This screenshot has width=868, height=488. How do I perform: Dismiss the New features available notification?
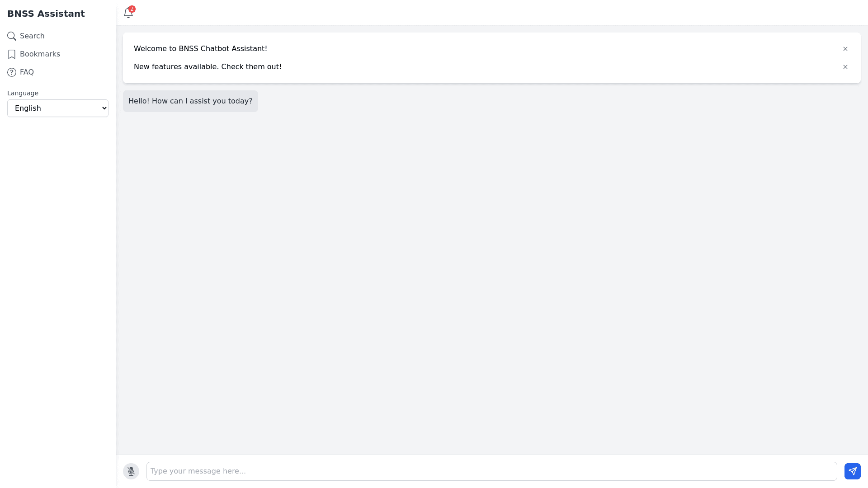[x=845, y=67]
